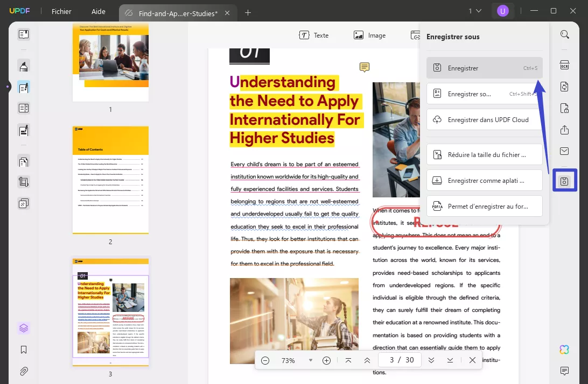Choose Enregistrer from save menu
Screen dimensions: 588x384
485,68
